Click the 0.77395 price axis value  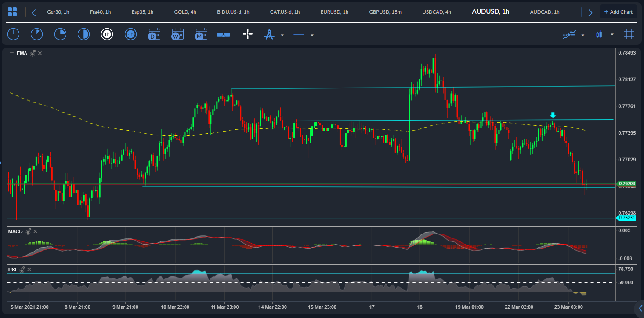[x=627, y=133]
